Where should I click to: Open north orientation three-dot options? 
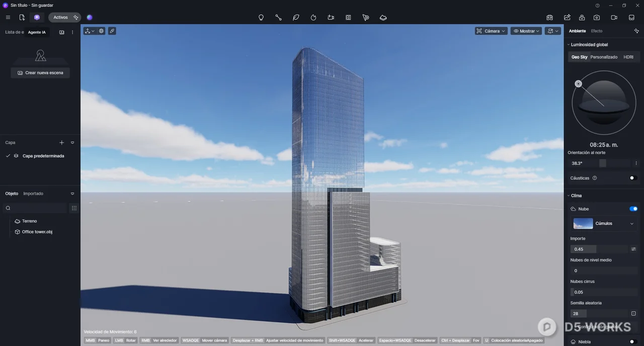coord(636,163)
